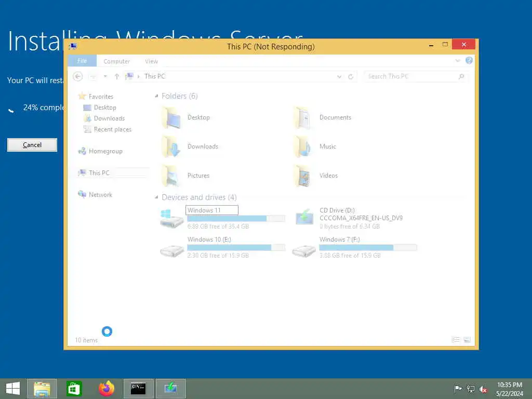The image size is (532, 399).
Task: Open the Computer ribbon tab
Action: click(116, 61)
